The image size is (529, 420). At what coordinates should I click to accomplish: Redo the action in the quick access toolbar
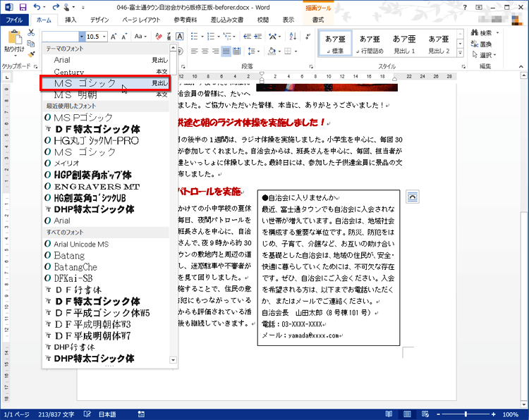(56, 7)
